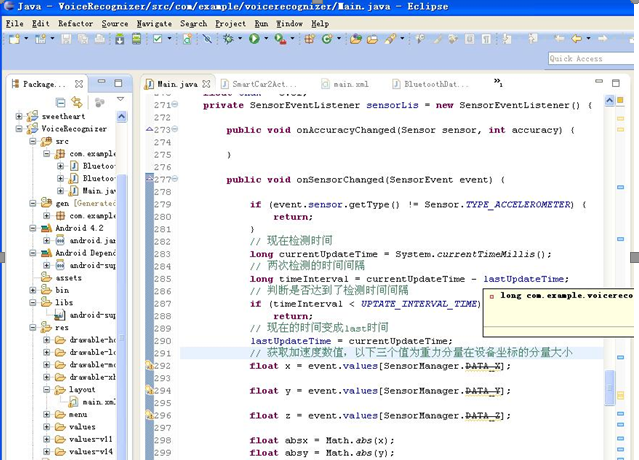Click the New Java Package icon
This screenshot has height=460, width=639.
309,39
